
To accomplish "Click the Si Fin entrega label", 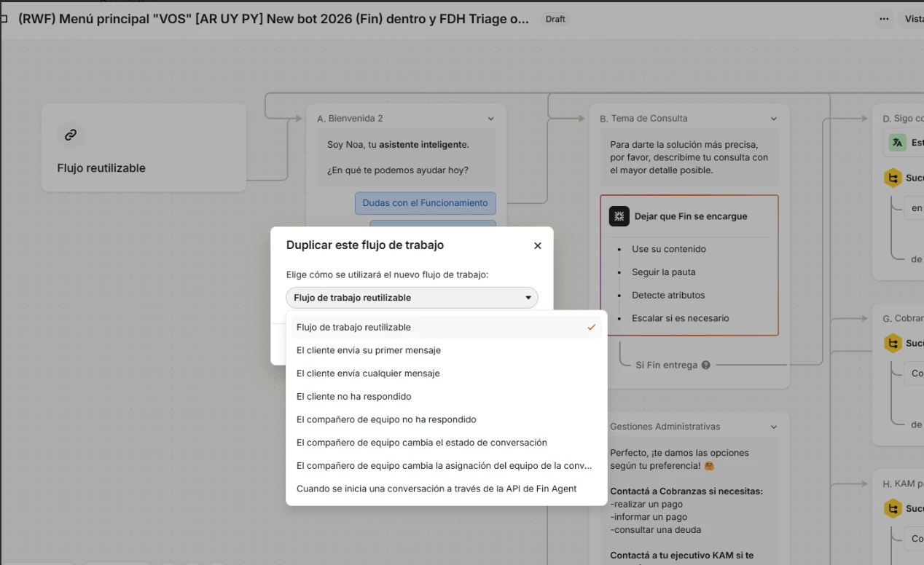I will coord(667,366).
